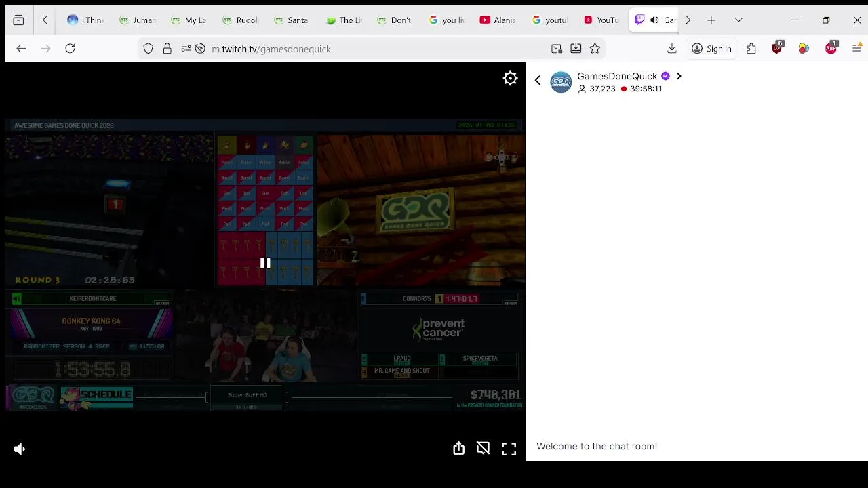Open the site permissions icon

185,49
